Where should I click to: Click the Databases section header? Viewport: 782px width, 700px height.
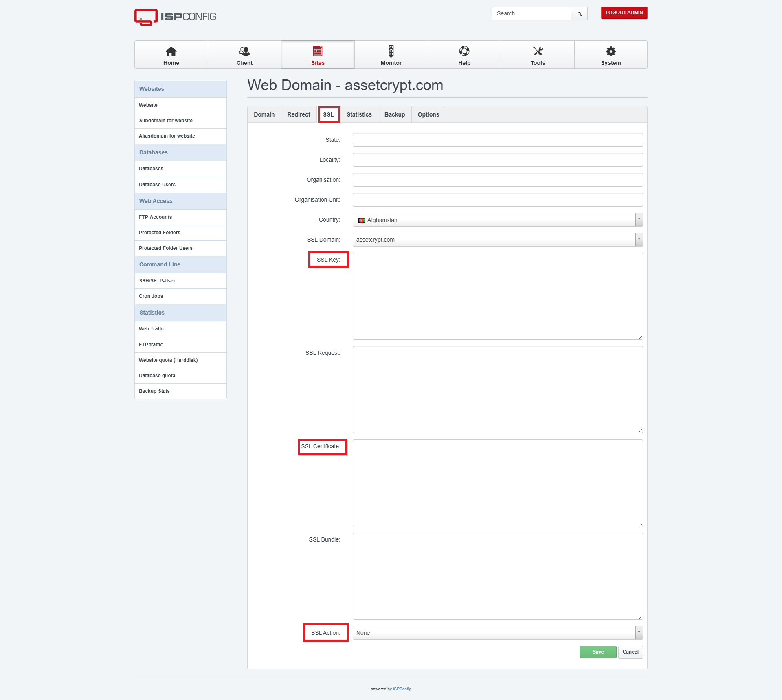(x=180, y=152)
